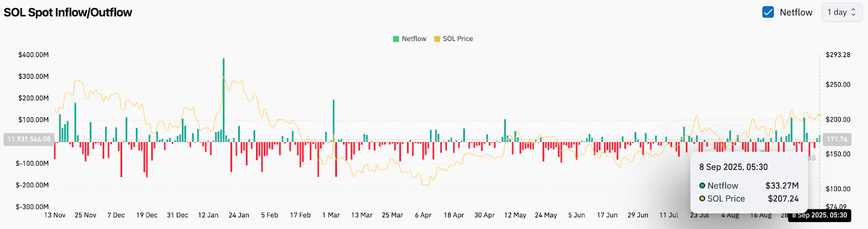The image size is (868, 229).
Task: Hide the SOL Price series via legend label
Action: [458, 39]
